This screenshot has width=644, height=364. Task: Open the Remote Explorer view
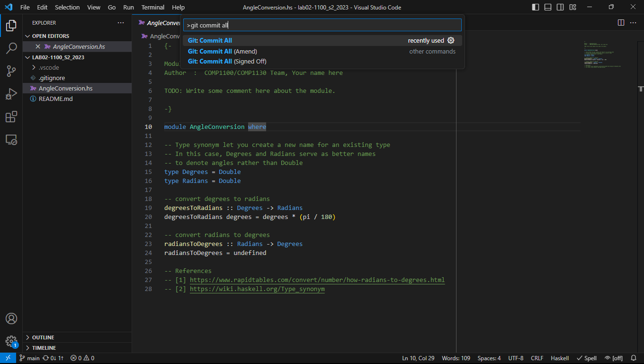pos(11,139)
